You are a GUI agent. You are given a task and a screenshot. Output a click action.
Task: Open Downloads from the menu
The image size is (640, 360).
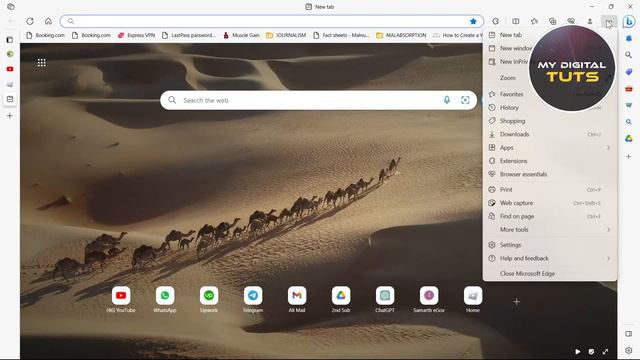[550, 134]
